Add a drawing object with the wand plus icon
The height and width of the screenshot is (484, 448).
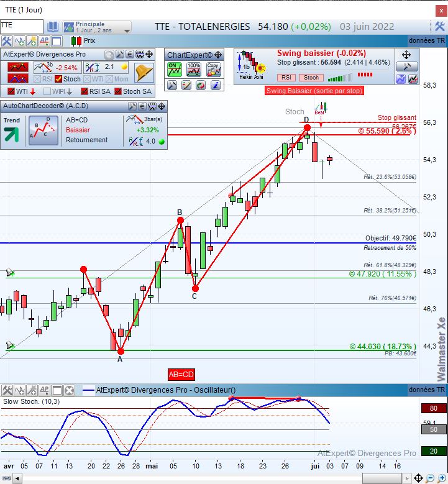[32, 41]
